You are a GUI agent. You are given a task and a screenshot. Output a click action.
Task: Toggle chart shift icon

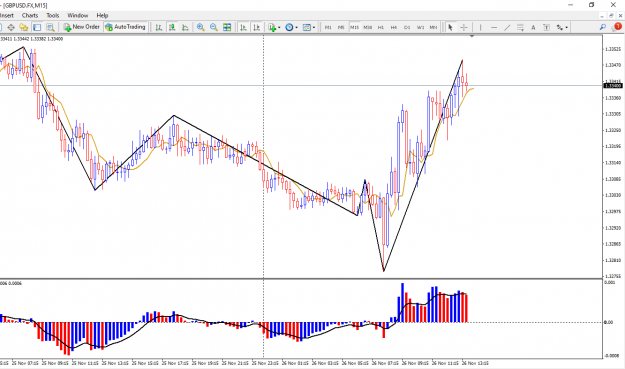257,27
